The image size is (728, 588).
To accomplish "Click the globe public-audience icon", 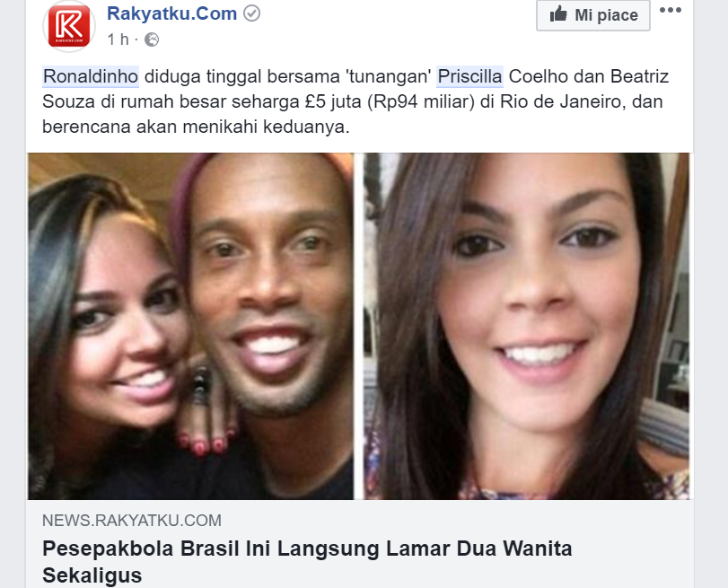I will point(152,39).
